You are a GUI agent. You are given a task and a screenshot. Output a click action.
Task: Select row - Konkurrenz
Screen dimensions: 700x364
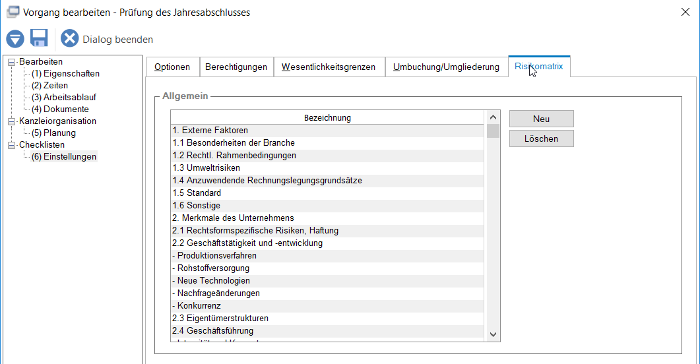(x=327, y=306)
